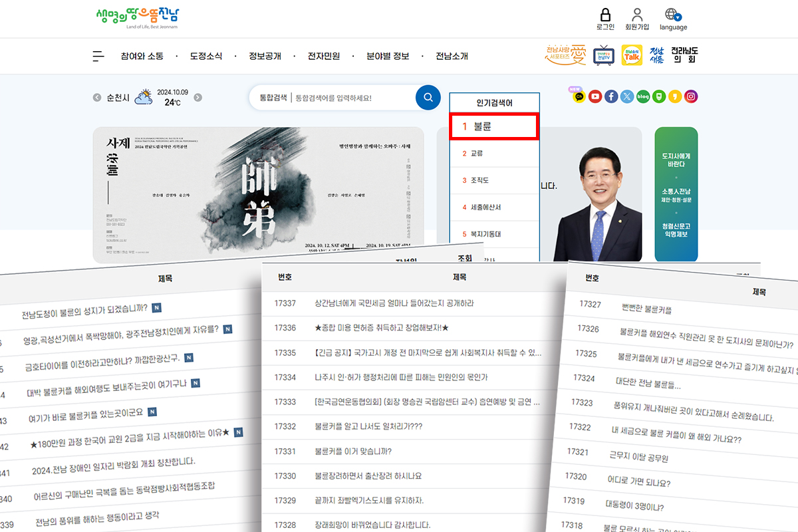Open the language globe dropdown

673,15
